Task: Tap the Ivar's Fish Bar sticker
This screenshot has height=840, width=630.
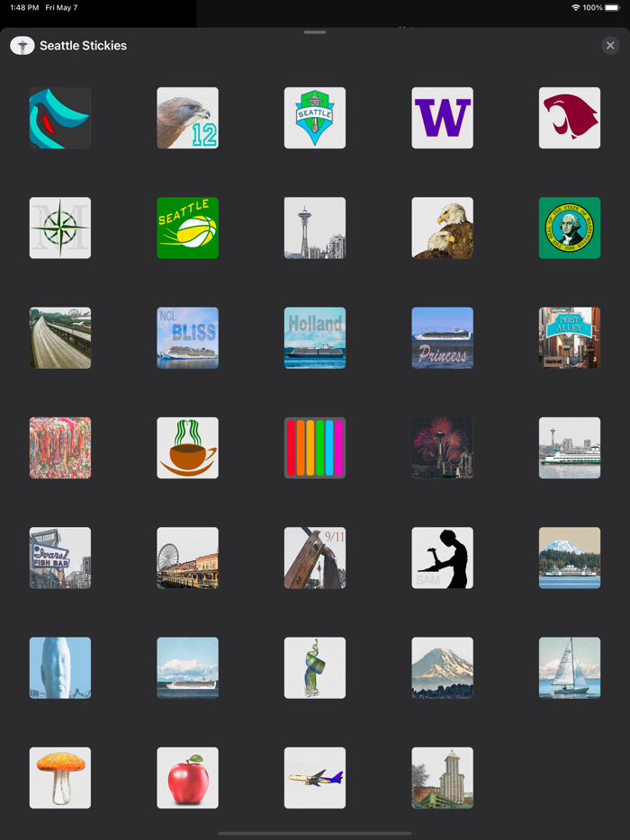Action: pos(60,558)
